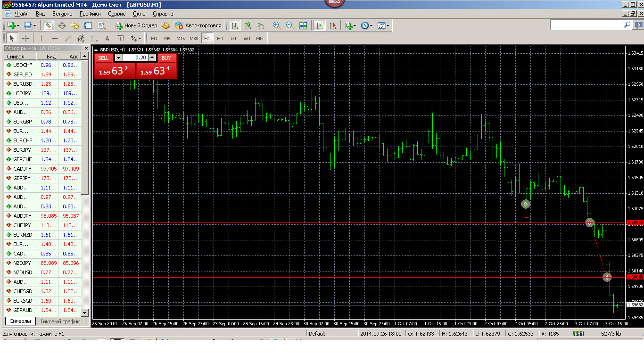Click the Zoom Out magnifier icon
This screenshot has height=362, width=644.
[x=290, y=25]
